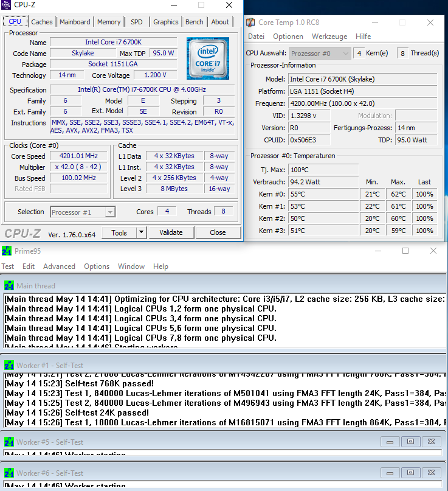The width and height of the screenshot is (448, 491).
Task: Maximize the Prime95 window
Action: coord(405,251)
